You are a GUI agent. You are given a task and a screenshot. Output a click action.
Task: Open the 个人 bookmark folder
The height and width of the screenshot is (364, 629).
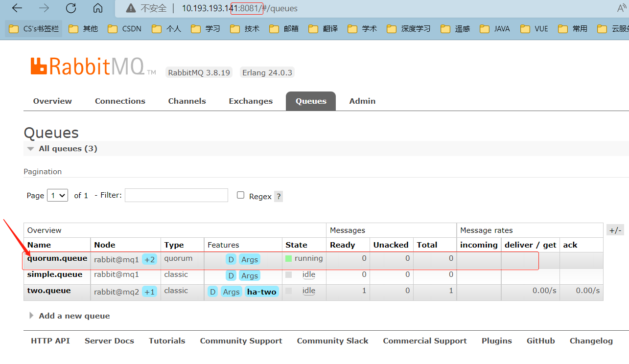pyautogui.click(x=166, y=29)
